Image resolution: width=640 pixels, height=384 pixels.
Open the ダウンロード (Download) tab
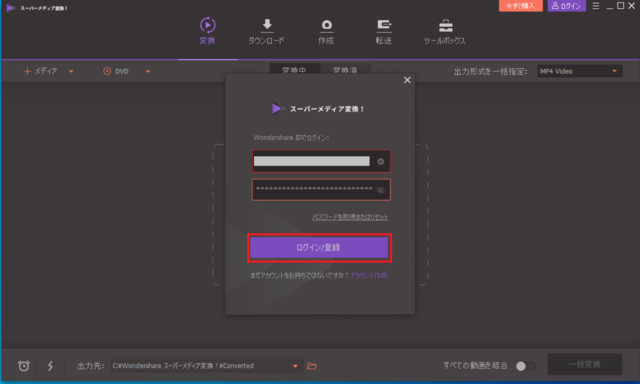(267, 31)
